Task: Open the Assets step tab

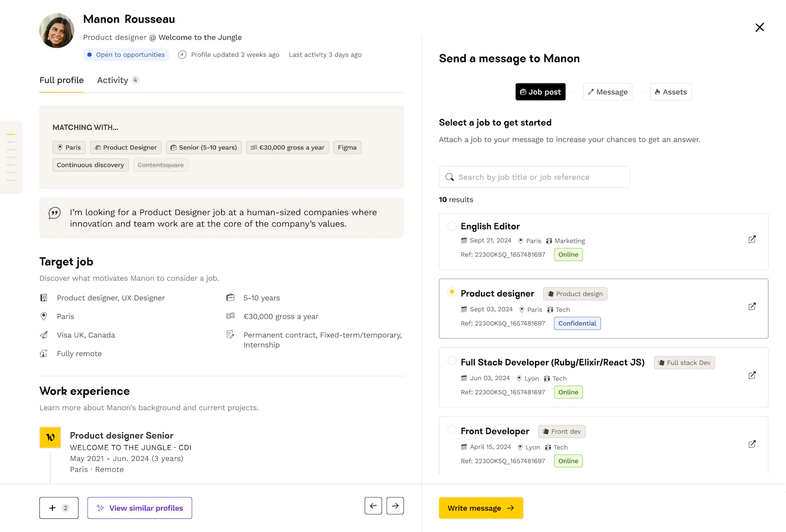Action: 670,92
